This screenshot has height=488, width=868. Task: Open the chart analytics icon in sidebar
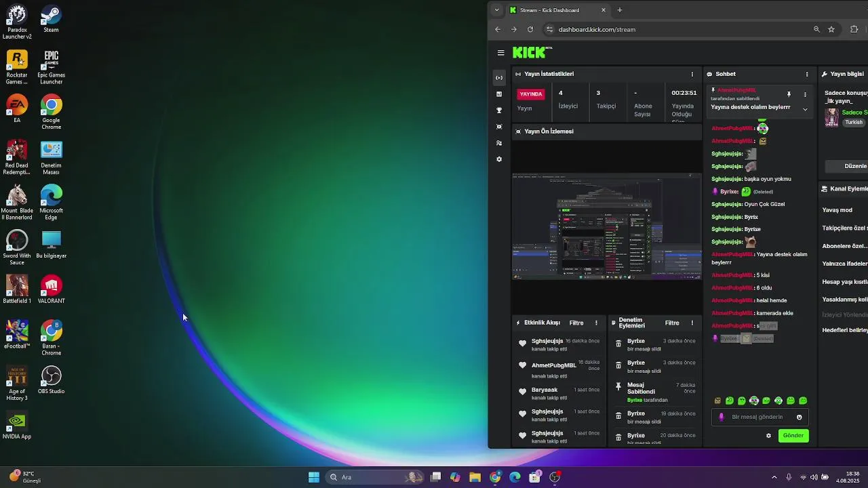(499, 94)
